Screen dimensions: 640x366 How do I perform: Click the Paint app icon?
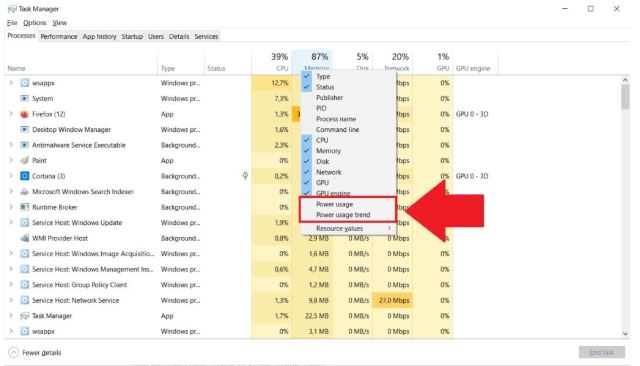pos(24,160)
